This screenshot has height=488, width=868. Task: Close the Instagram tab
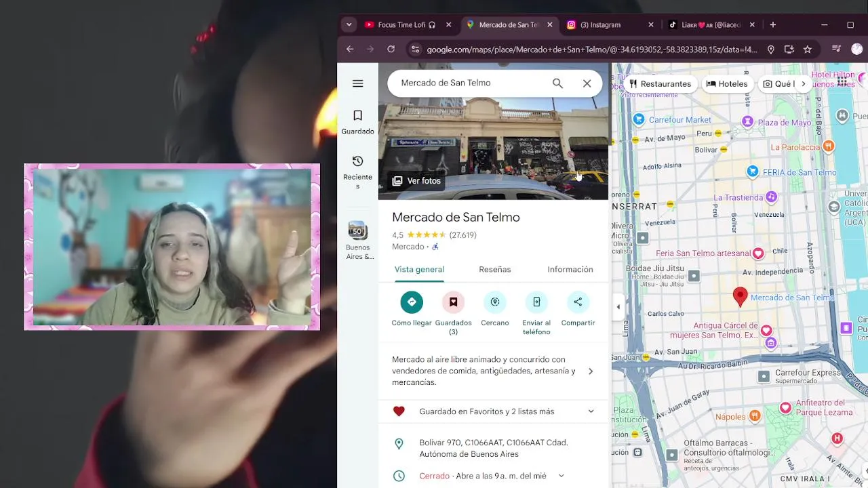tap(651, 25)
